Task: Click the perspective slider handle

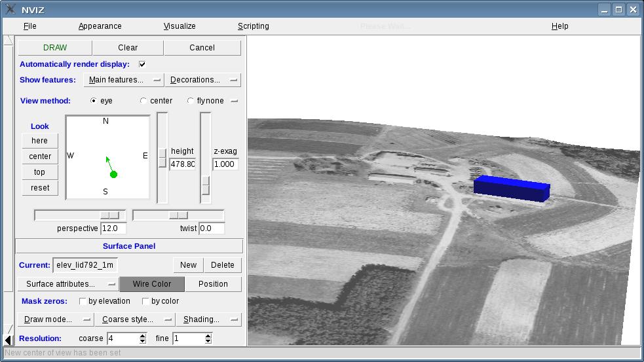Action: coord(109,215)
